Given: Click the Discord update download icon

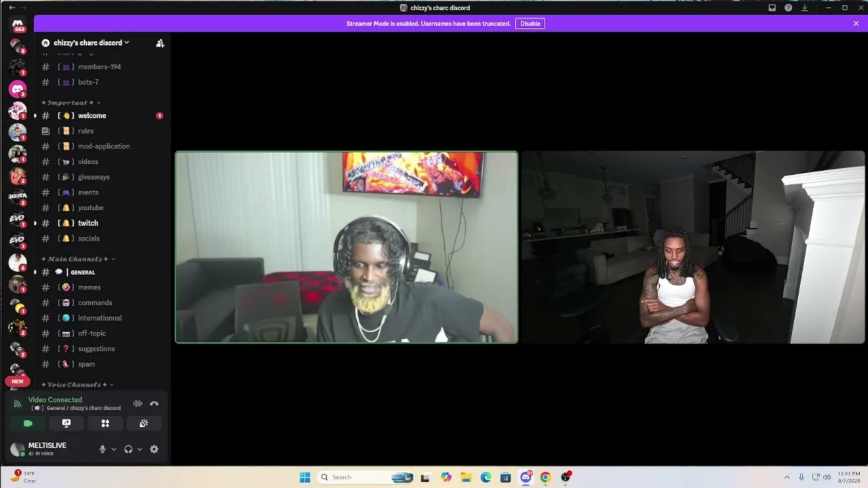Looking at the screenshot, I should click(804, 7).
